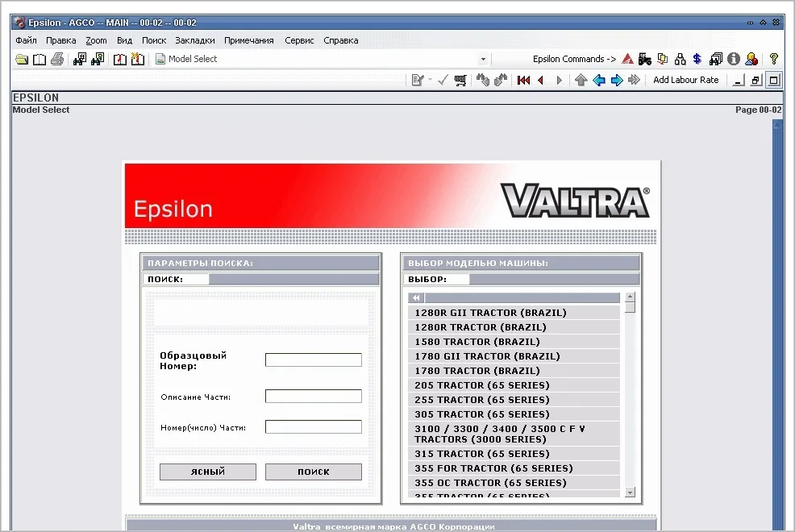This screenshot has height=532, width=795.
Task: Click the new bookmark star book icon
Action: (137, 60)
